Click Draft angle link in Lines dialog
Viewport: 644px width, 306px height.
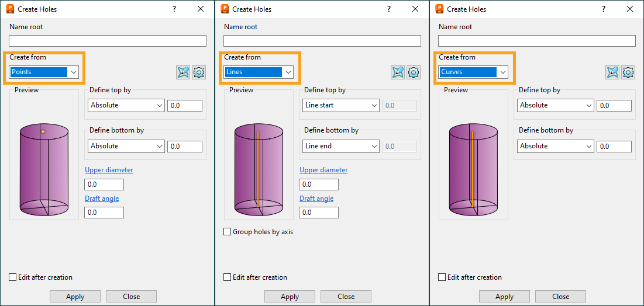point(316,199)
